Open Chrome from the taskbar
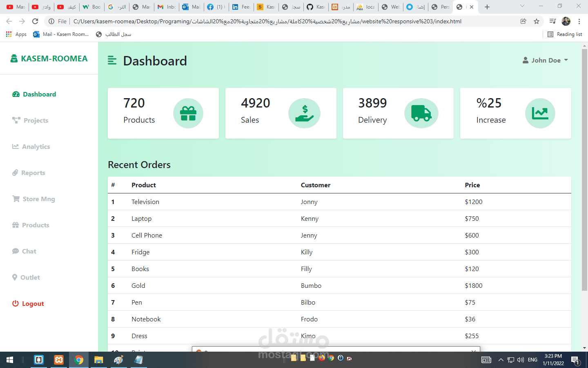 78,360
